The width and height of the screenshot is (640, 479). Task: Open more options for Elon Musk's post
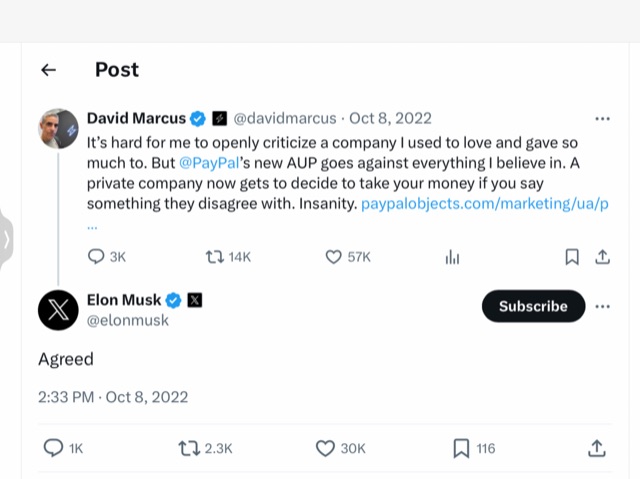[602, 306]
